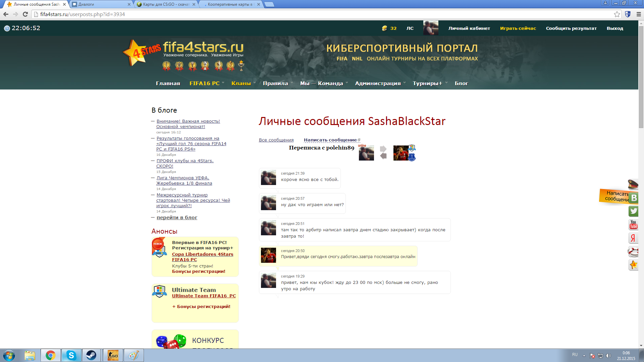Open Личный кабинет
Image resolution: width=644 pixels, height=362 pixels.
tap(469, 28)
